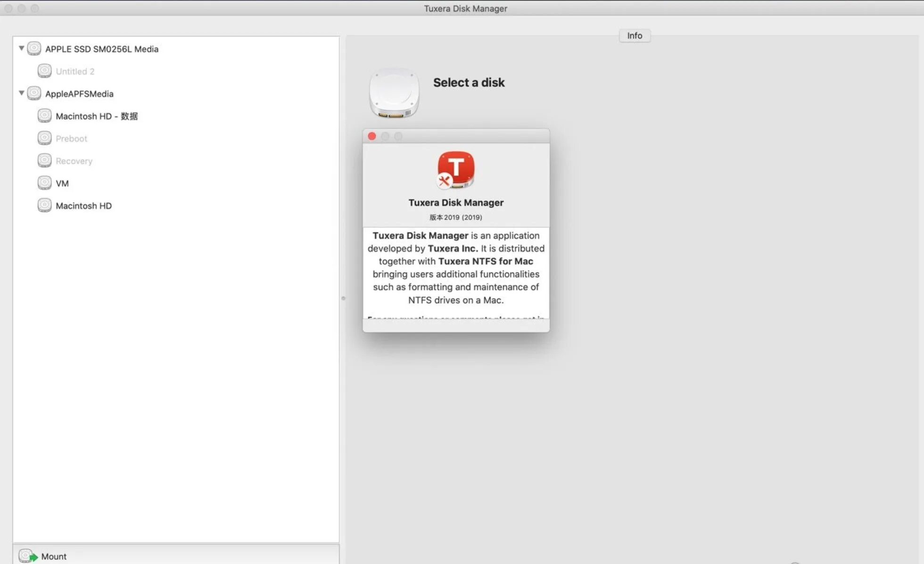924x564 pixels.
Task: Collapse the APPLE SSD SM0256L Media tree
Action: tap(21, 48)
